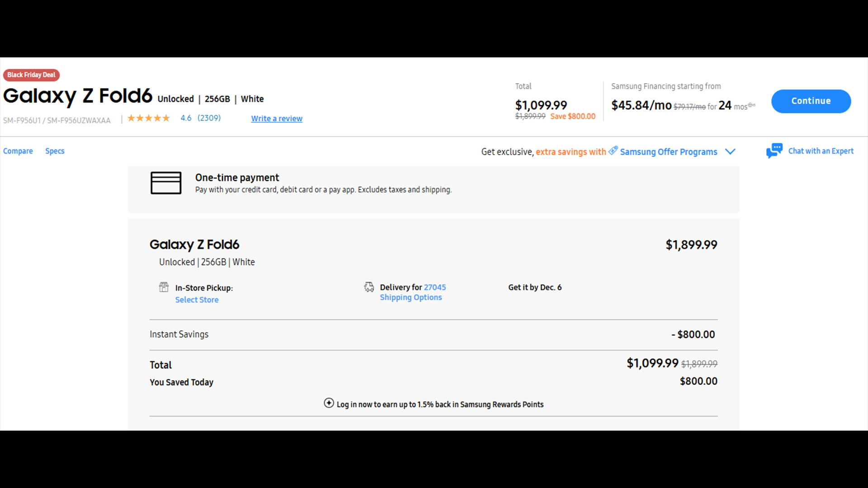Click the 2309 reviews count
868x488 pixels.
coord(209,118)
